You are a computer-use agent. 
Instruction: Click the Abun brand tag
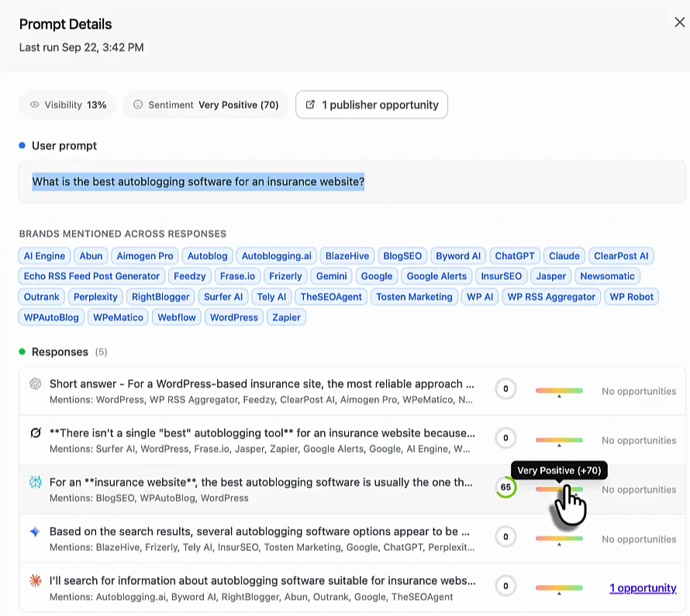[x=91, y=256]
